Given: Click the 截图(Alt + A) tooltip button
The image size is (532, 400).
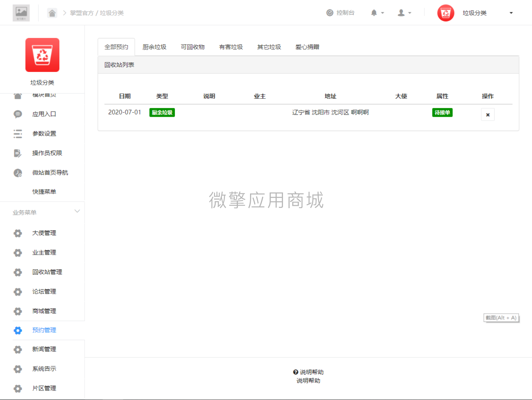Looking at the screenshot, I should [501, 318].
